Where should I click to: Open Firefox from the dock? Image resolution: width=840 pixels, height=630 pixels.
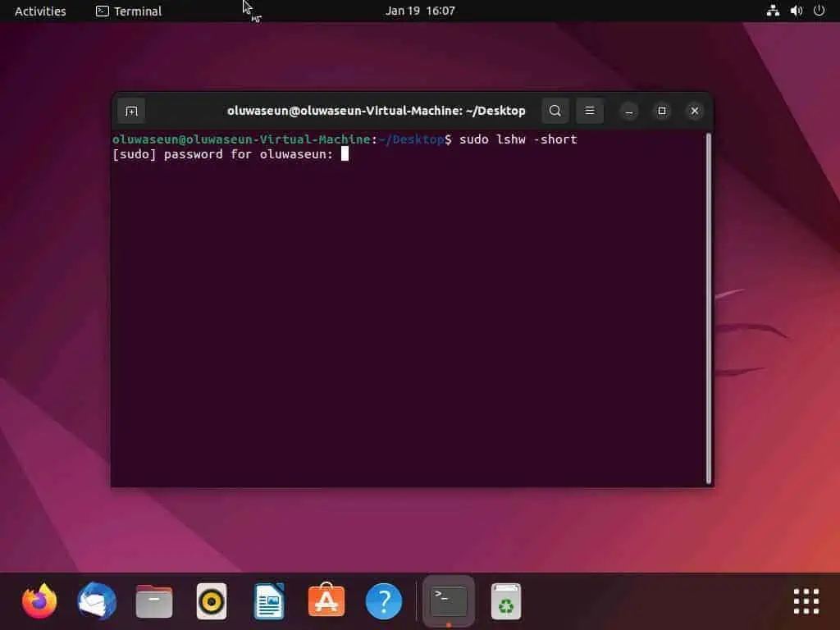[x=39, y=600]
